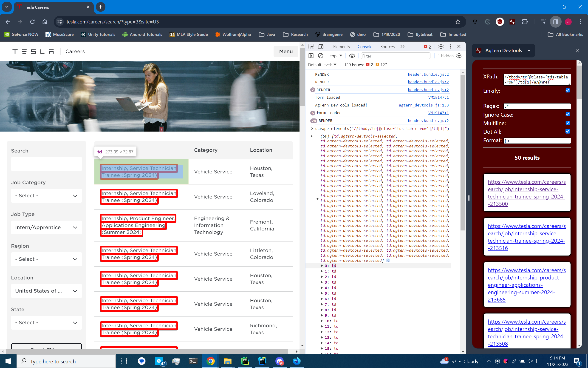Clear the console with the clear icon
The image size is (588, 368).
pyautogui.click(x=321, y=56)
